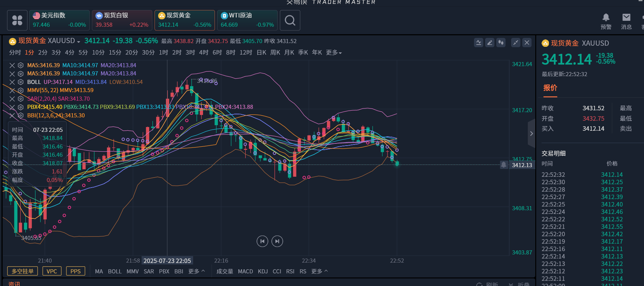
Task: Select the 报价 tab in quote panel
Action: [550, 88]
